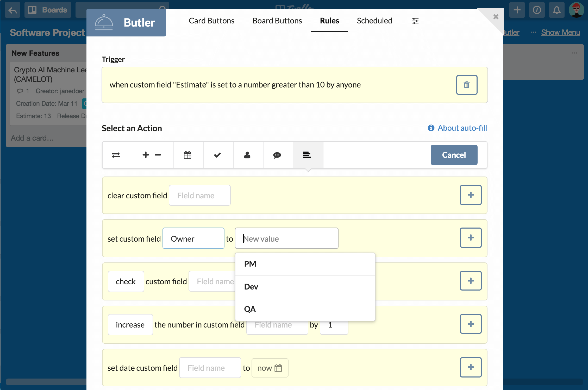Image resolution: width=588 pixels, height=390 pixels.
Task: Open Butler settings sliders icon
Action: point(415,21)
